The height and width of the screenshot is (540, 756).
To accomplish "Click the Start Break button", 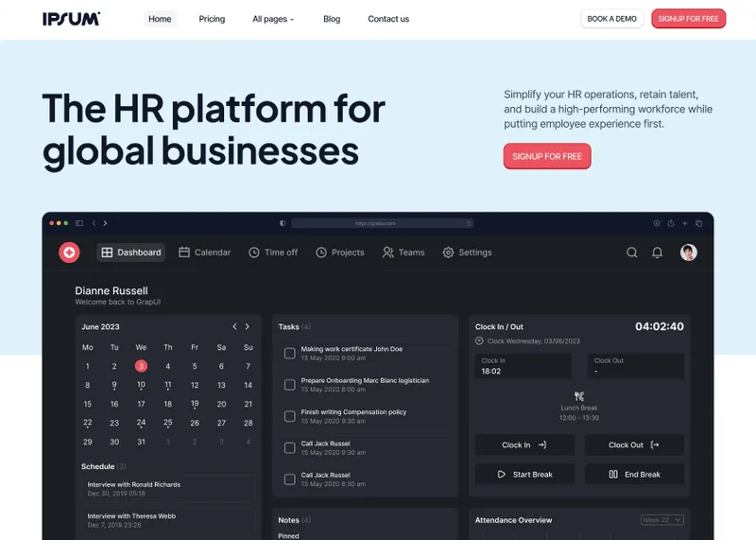I will [x=524, y=475].
